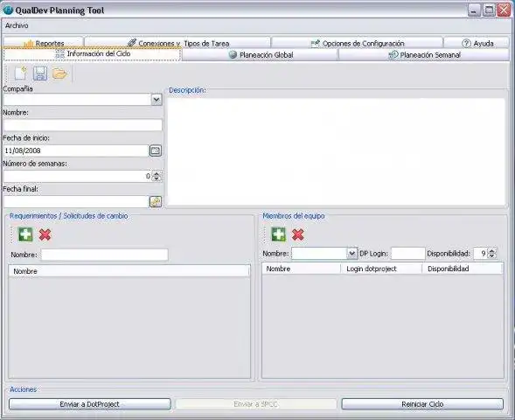Open the Conexiones y Tipos de Tarea tab
The height and width of the screenshot is (420, 515).
pos(177,43)
